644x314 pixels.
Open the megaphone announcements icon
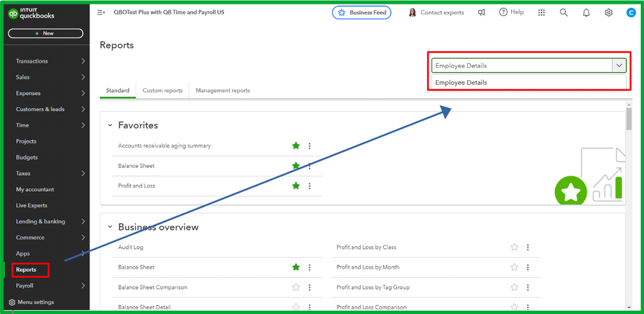(x=481, y=13)
